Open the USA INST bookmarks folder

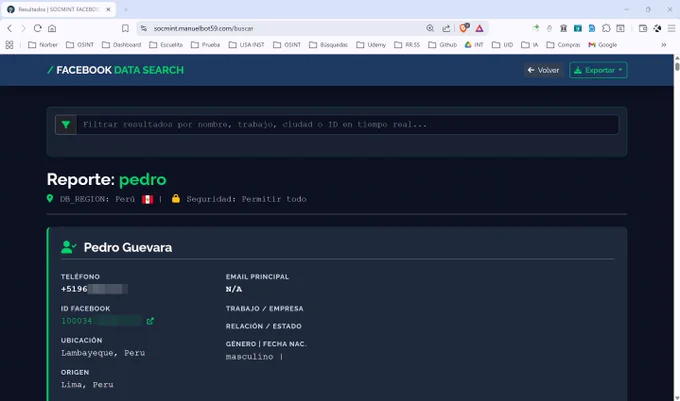[x=246, y=45]
